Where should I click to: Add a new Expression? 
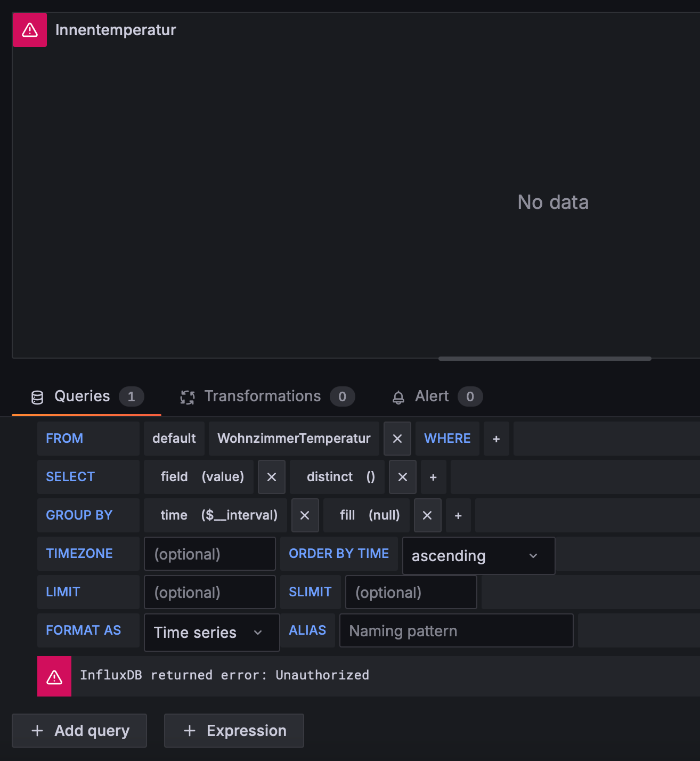point(234,731)
